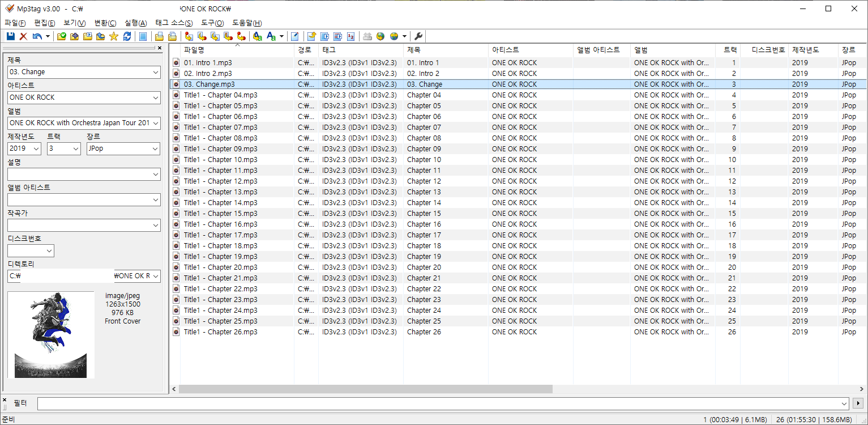
Task: Expand the 제작년도 2019 dropdown
Action: point(37,148)
